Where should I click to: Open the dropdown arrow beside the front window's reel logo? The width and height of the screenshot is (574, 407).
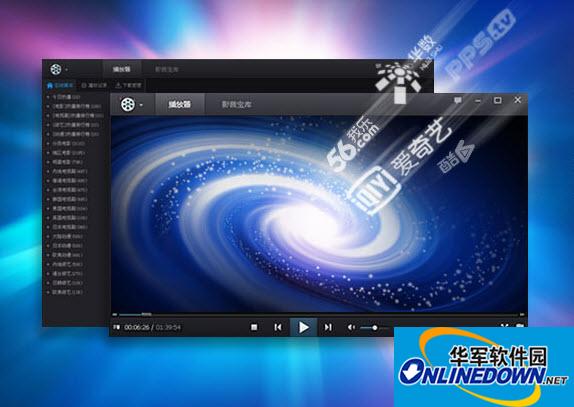[141, 105]
